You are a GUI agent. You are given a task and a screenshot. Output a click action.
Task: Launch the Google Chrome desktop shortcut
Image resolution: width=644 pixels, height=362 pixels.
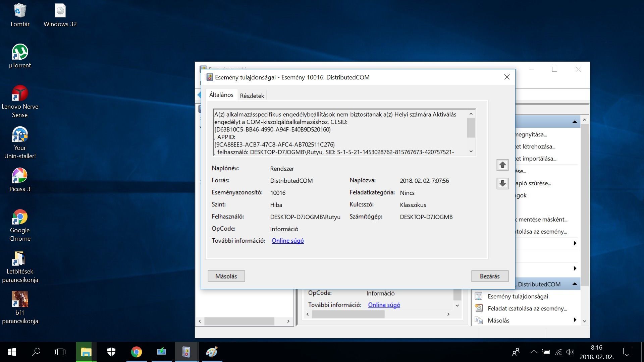pos(20,225)
